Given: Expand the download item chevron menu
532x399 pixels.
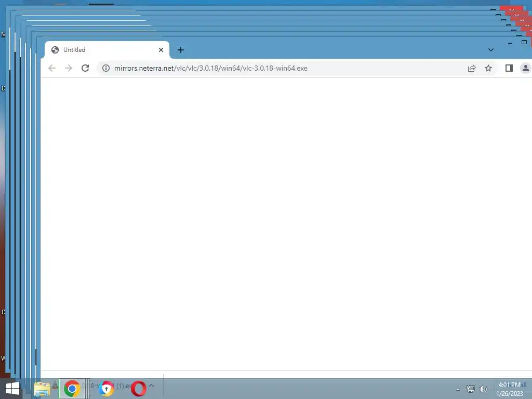Looking at the screenshot, I should 151,386.
